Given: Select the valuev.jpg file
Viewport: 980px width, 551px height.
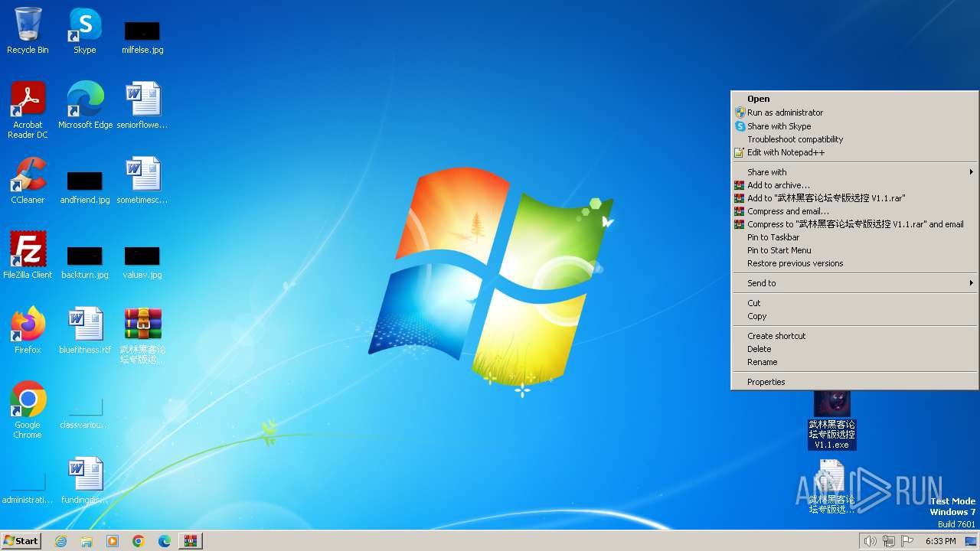Looking at the screenshot, I should [x=142, y=262].
